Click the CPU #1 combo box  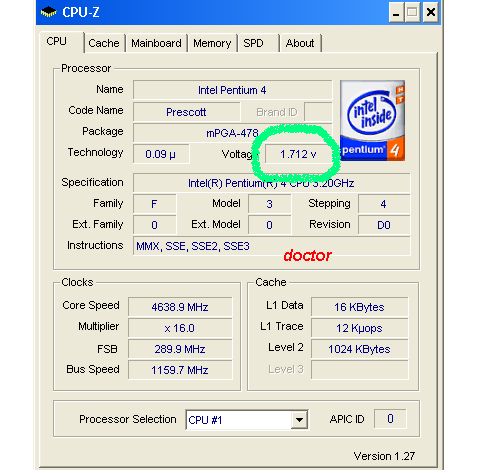click(247, 419)
